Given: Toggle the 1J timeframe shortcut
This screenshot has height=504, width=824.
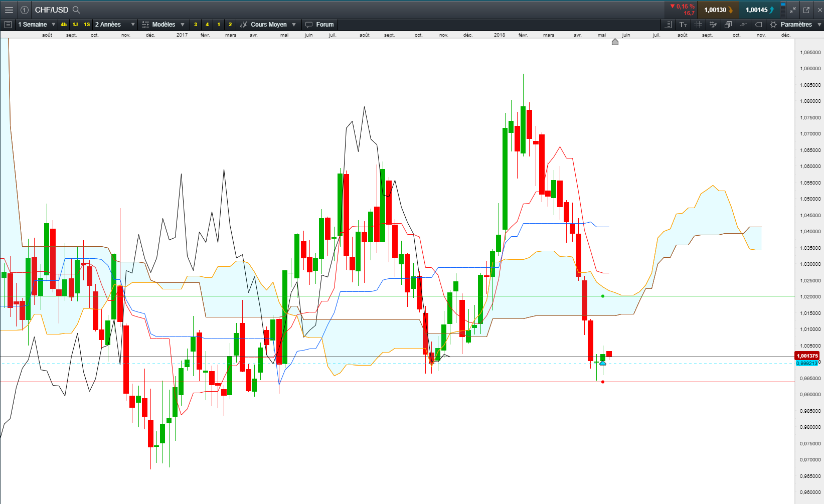Looking at the screenshot, I should [75, 25].
